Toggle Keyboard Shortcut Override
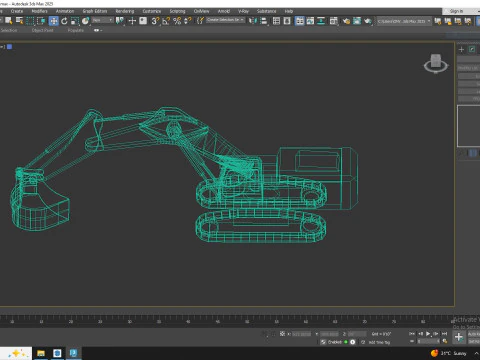Viewport: 480px width, 360px height. click(x=143, y=21)
